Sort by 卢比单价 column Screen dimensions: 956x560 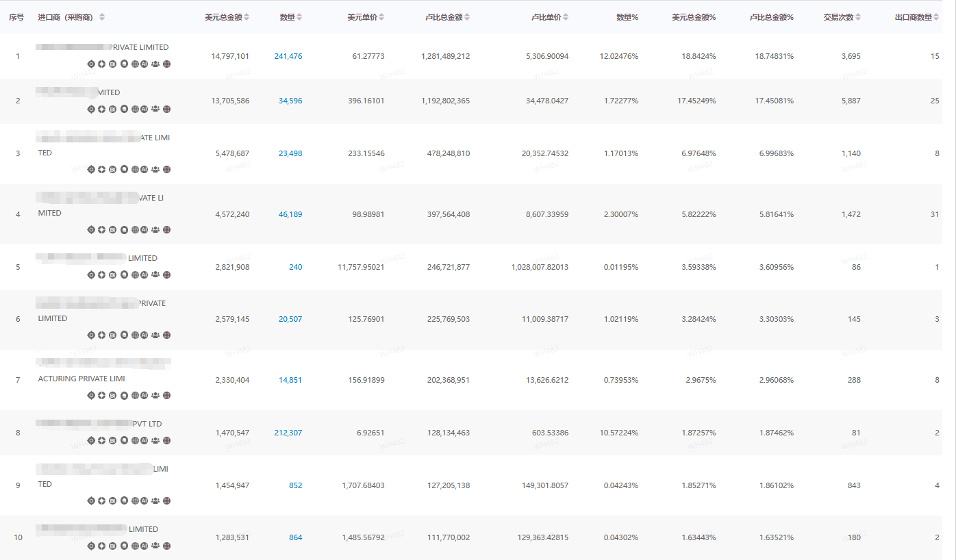(566, 17)
